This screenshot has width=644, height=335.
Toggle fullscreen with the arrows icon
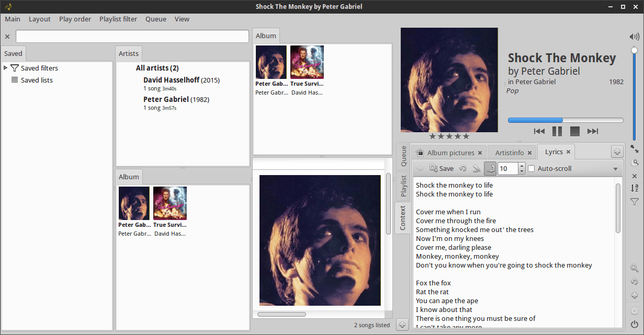coord(634,149)
